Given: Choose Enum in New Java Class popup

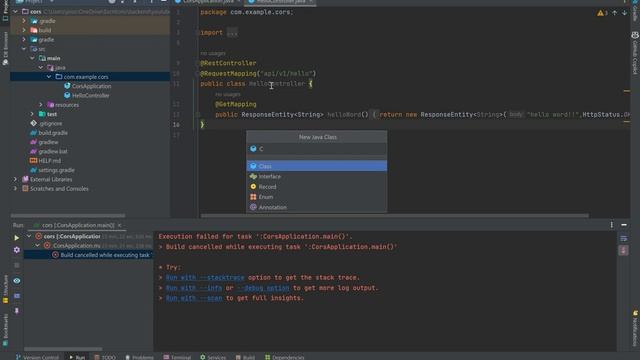Looking at the screenshot, I should coord(317,197).
